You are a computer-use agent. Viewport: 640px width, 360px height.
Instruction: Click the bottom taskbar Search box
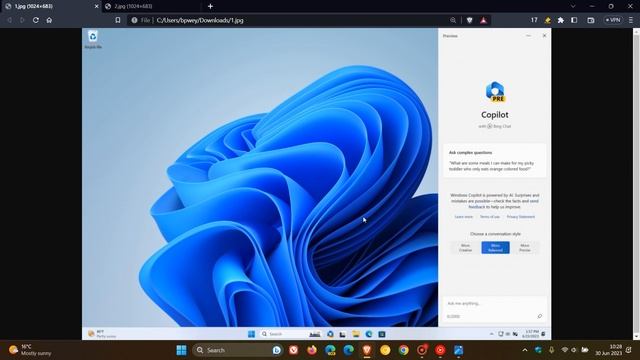(x=238, y=350)
